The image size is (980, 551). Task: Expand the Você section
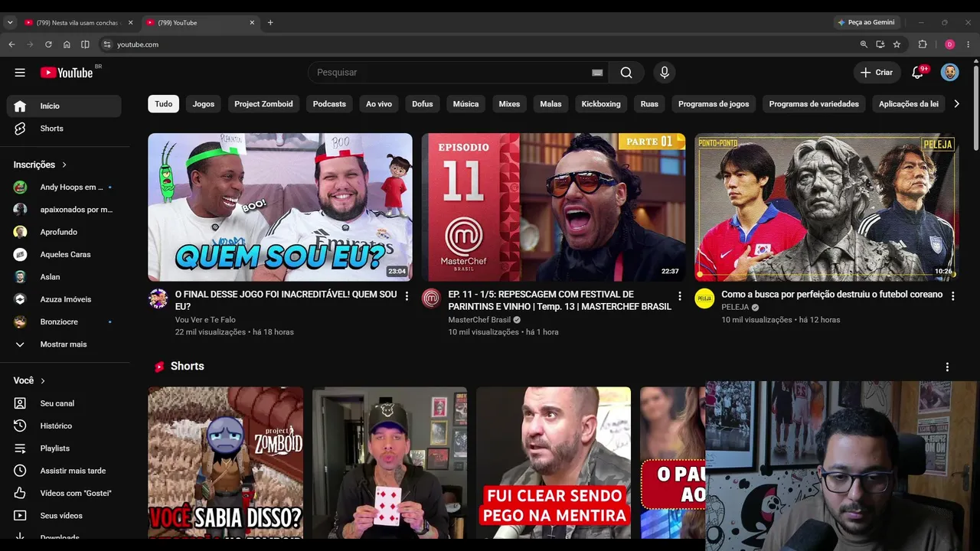pyautogui.click(x=30, y=380)
